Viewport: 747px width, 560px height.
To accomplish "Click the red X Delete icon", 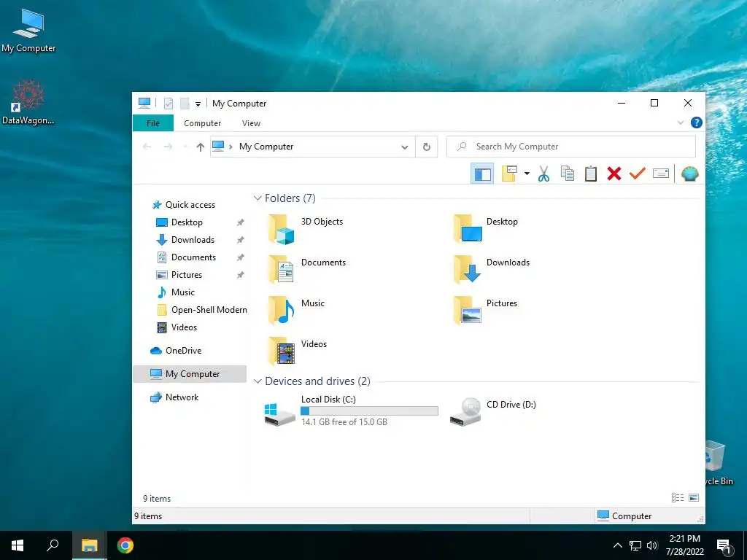I will [x=614, y=174].
